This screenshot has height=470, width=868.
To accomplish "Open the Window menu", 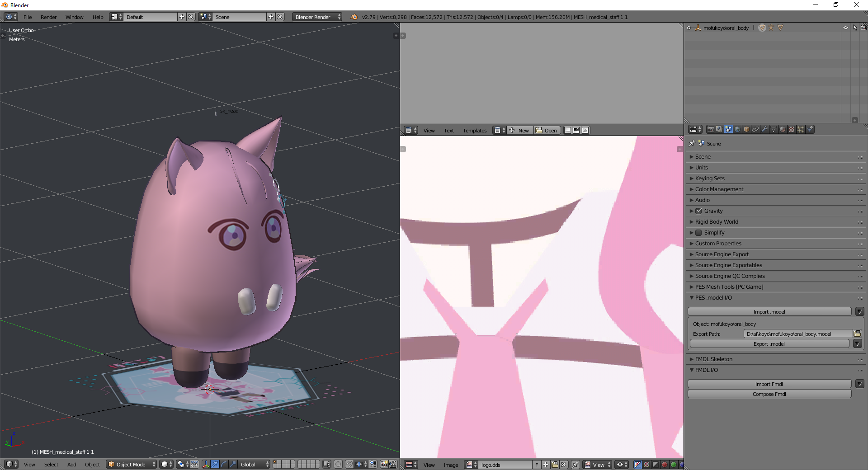I will (74, 17).
